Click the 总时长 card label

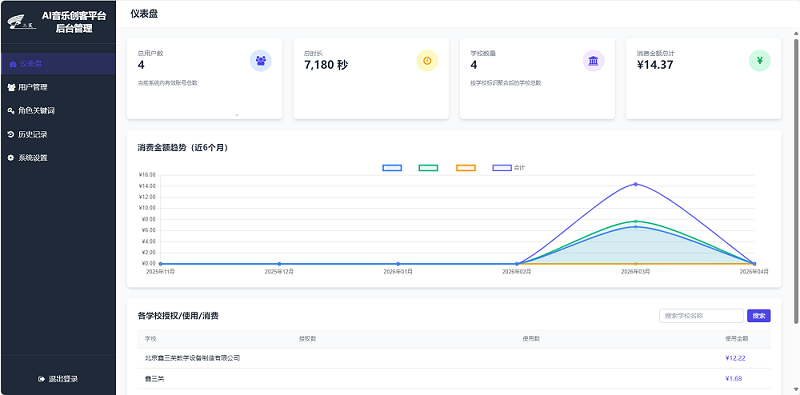click(313, 53)
